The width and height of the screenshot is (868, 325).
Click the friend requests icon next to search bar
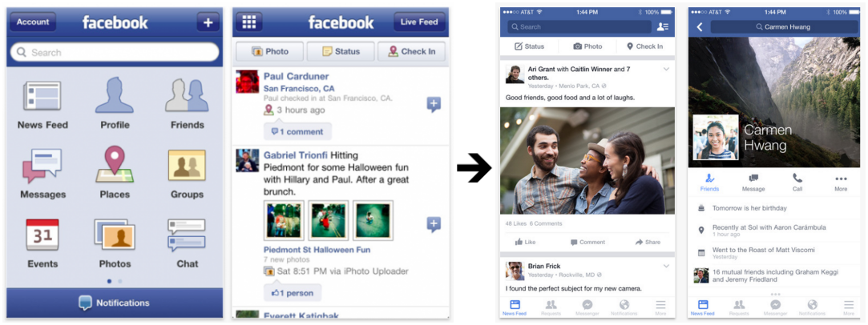click(x=663, y=26)
